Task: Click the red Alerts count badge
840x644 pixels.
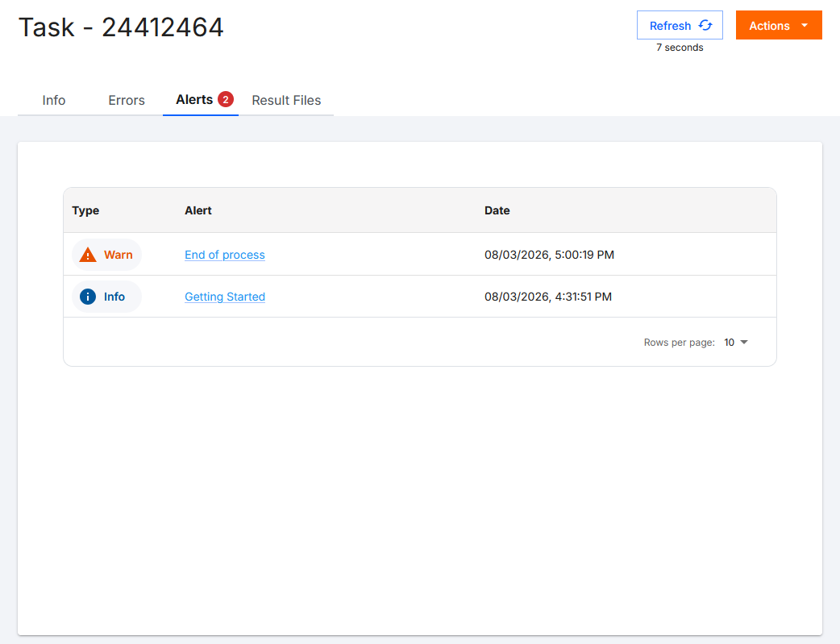Action: (226, 100)
